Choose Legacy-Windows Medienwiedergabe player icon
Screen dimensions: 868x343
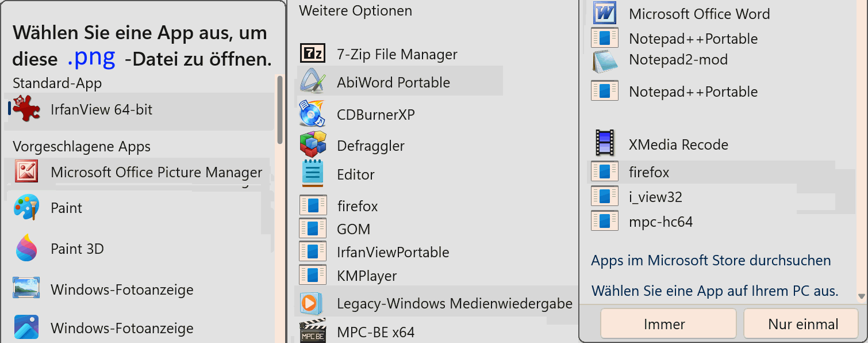310,302
